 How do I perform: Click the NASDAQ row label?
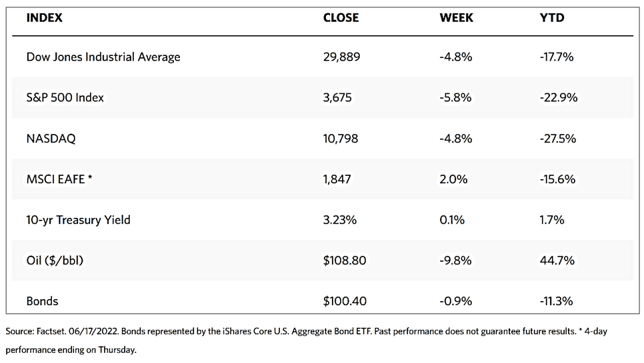click(x=51, y=139)
